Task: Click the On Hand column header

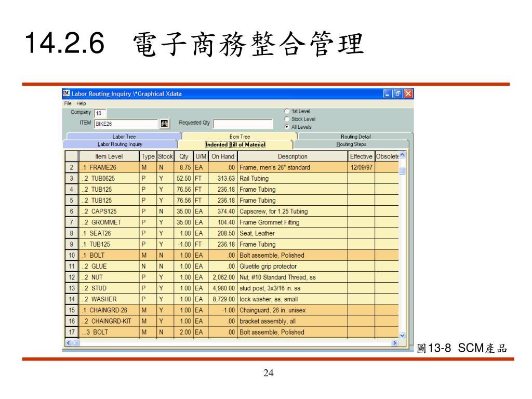Action: pyautogui.click(x=222, y=156)
